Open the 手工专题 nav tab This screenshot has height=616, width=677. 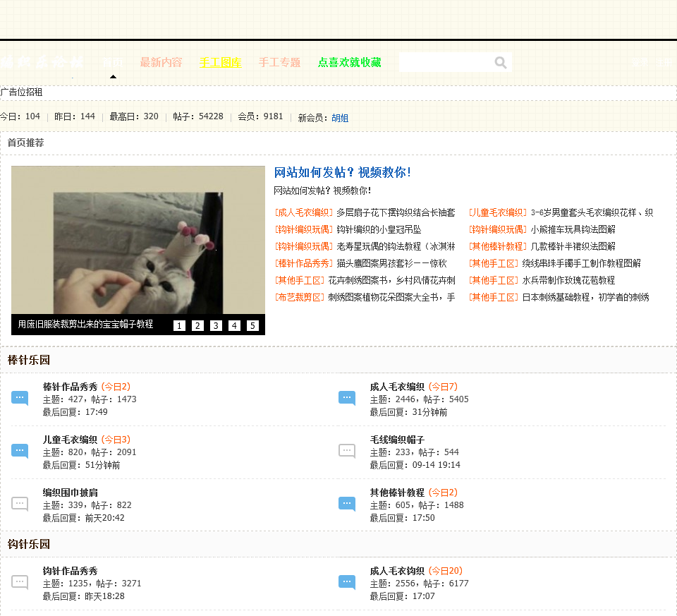[279, 63]
